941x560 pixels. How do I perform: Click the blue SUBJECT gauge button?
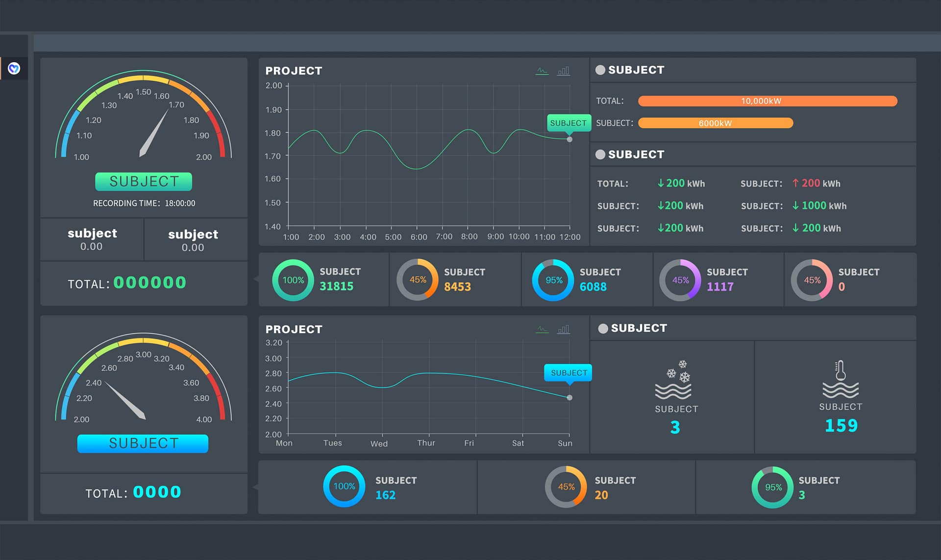[143, 443]
